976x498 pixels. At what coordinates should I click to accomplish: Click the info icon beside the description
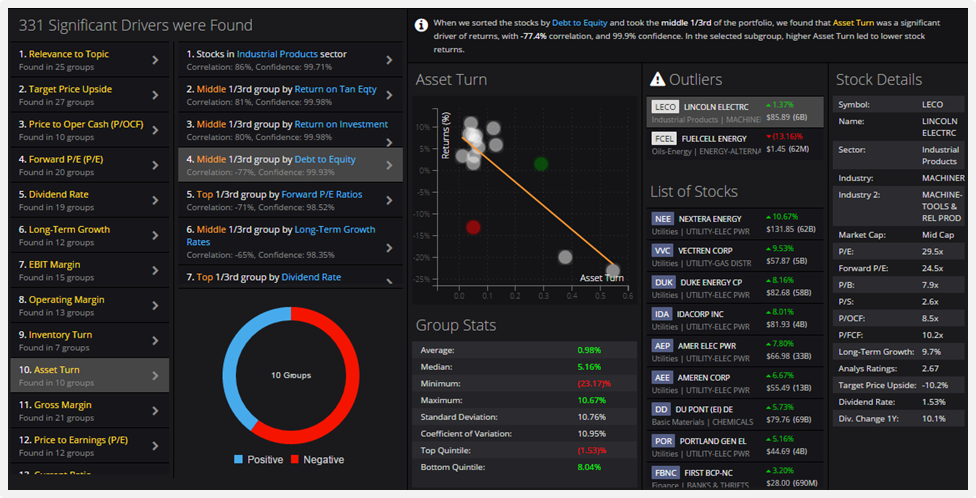(421, 25)
